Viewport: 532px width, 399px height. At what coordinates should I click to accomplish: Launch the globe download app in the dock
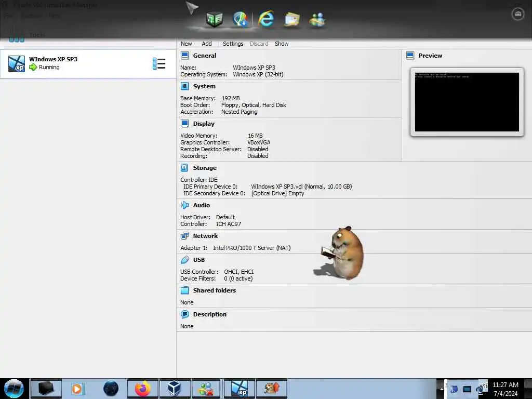pos(241,19)
